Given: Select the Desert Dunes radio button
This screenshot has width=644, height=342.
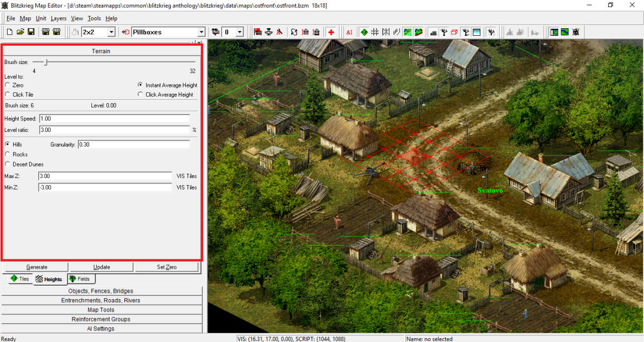Looking at the screenshot, I should click(8, 164).
